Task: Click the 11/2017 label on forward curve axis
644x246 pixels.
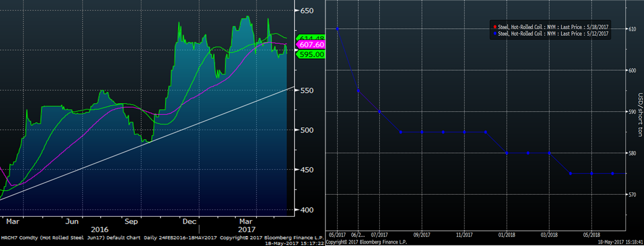Action: (x=465, y=235)
